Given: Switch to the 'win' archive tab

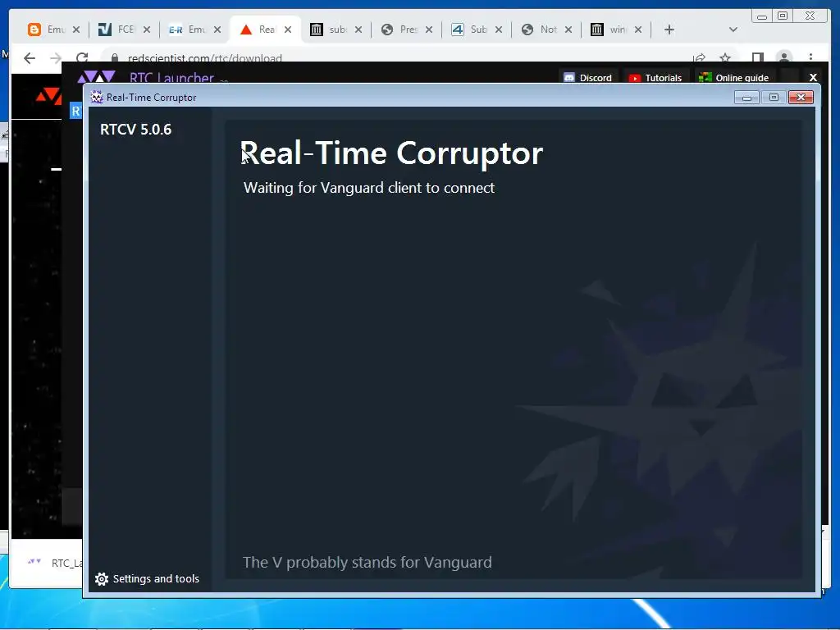Looking at the screenshot, I should tap(609, 30).
